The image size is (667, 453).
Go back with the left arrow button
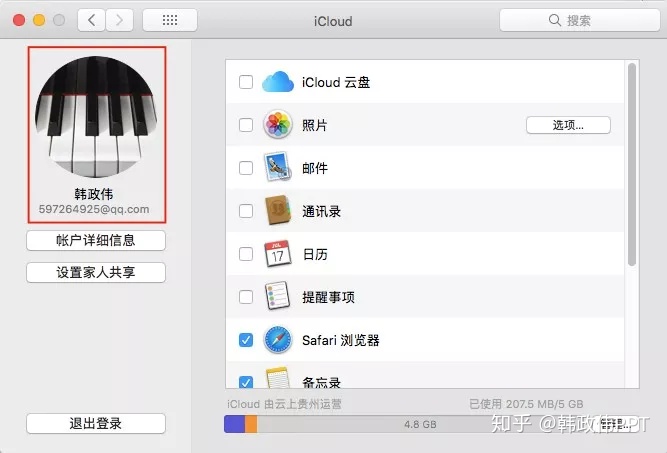[x=91, y=20]
